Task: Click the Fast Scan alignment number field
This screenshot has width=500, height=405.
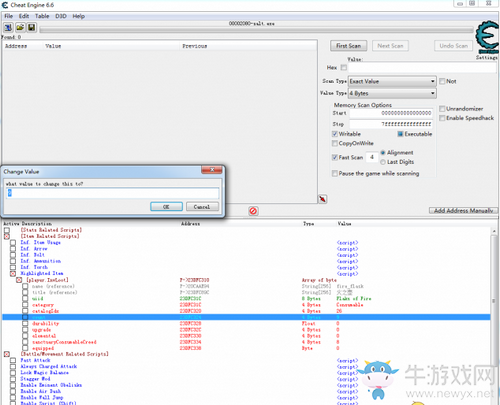Action: click(372, 157)
